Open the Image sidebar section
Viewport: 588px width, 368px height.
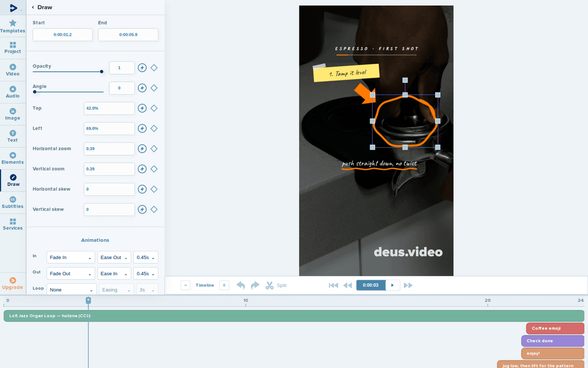13,114
